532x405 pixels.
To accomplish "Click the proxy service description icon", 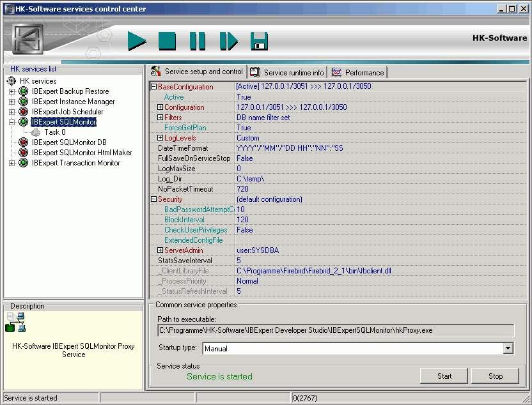I will click(15, 323).
